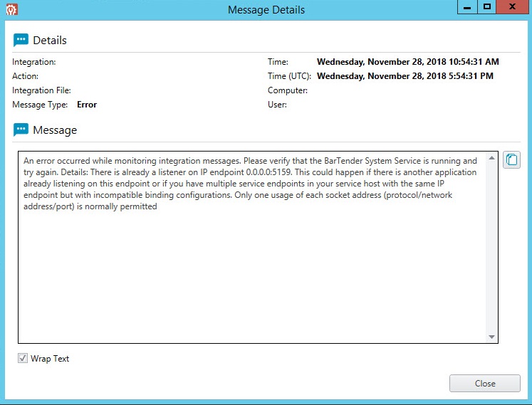Click the Details section speech bubble icon
Screen dimensions: 532x405
(x=21, y=40)
